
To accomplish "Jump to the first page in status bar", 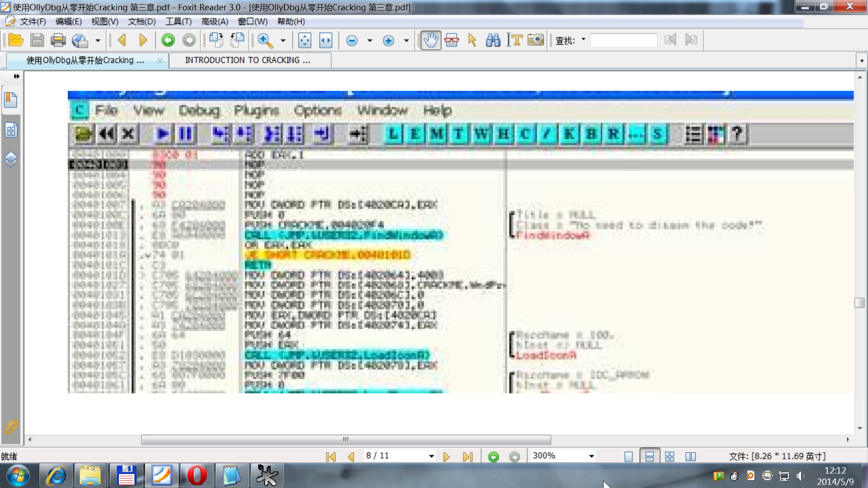I will click(330, 457).
